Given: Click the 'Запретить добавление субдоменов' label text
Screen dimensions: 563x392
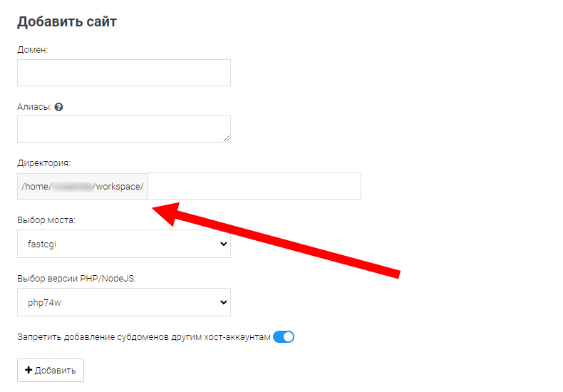Looking at the screenshot, I should tap(143, 337).
